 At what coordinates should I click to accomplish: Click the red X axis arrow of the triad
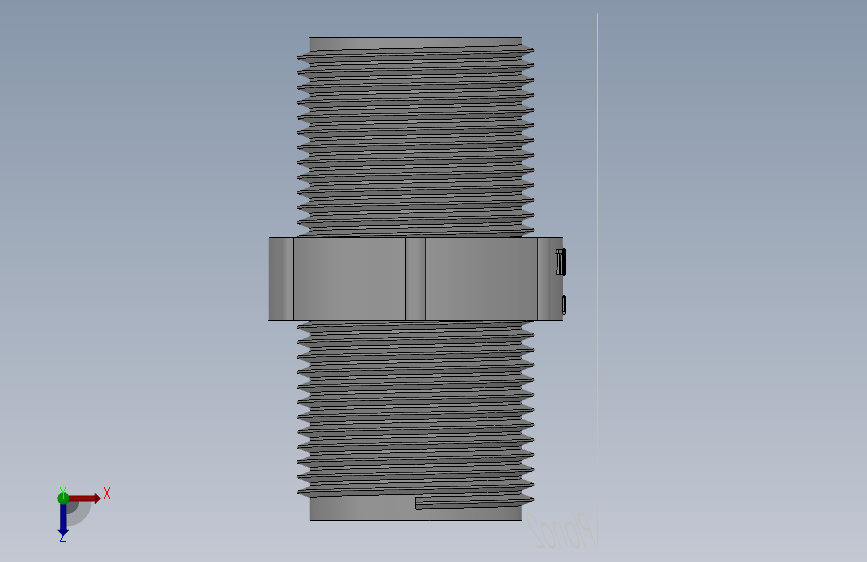point(84,498)
